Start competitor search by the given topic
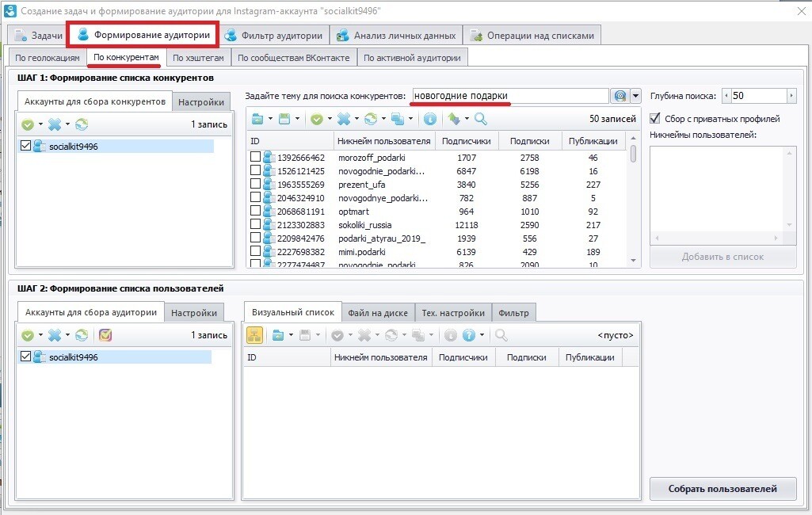812x515 pixels. (x=619, y=96)
